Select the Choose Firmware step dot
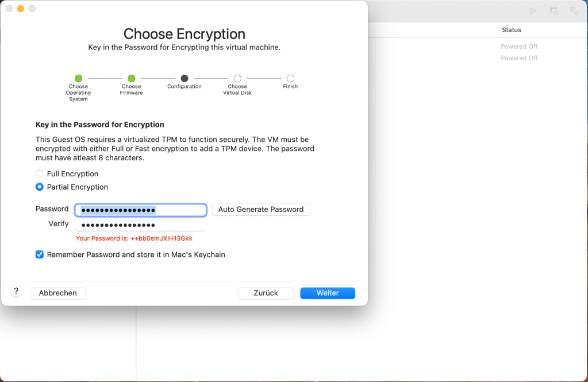588x382 pixels. click(x=131, y=78)
